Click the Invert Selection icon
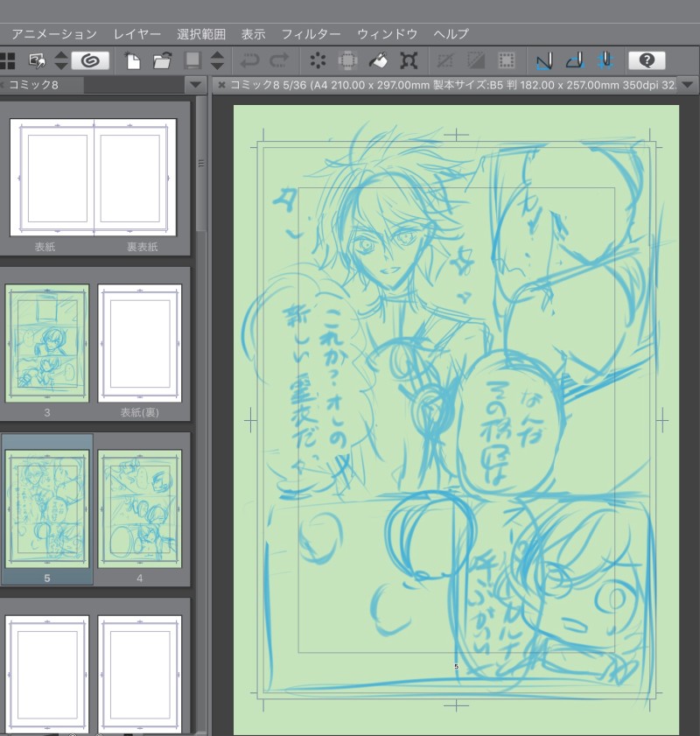Viewport: 700px width, 736px height. click(x=476, y=60)
